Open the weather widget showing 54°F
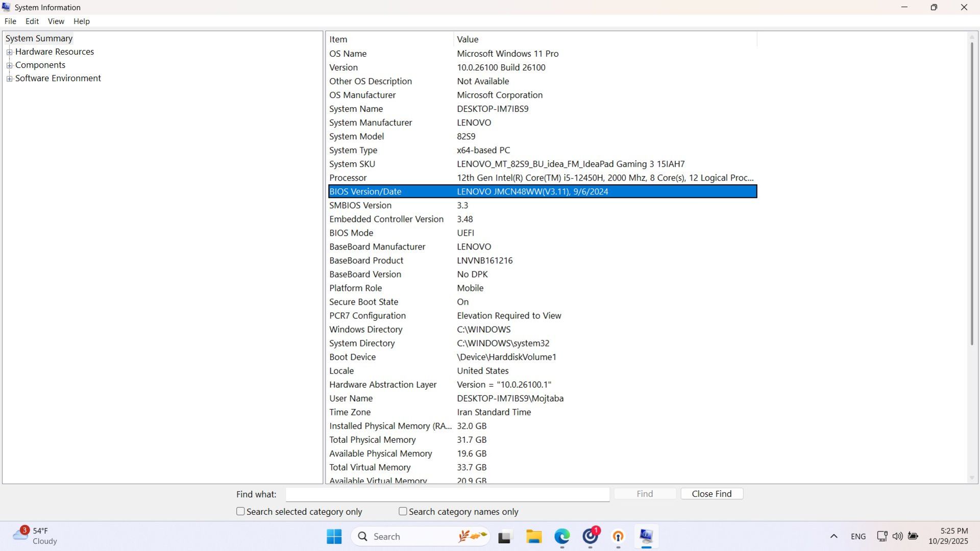Viewport: 980px width, 551px height. click(35, 536)
